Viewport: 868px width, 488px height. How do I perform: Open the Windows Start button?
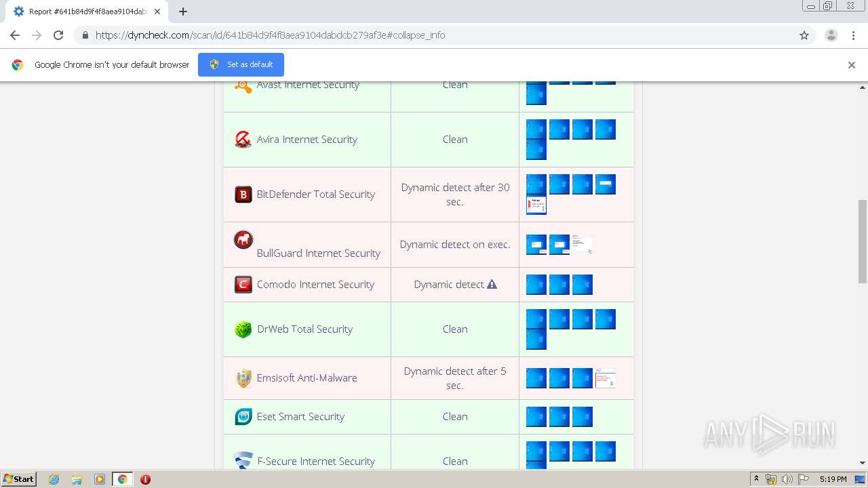(18, 479)
